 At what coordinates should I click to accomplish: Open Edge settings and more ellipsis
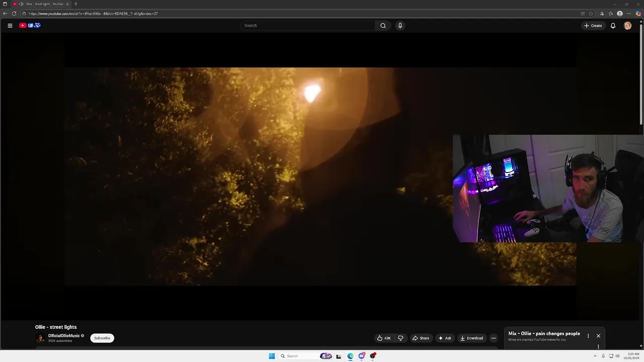click(x=629, y=14)
